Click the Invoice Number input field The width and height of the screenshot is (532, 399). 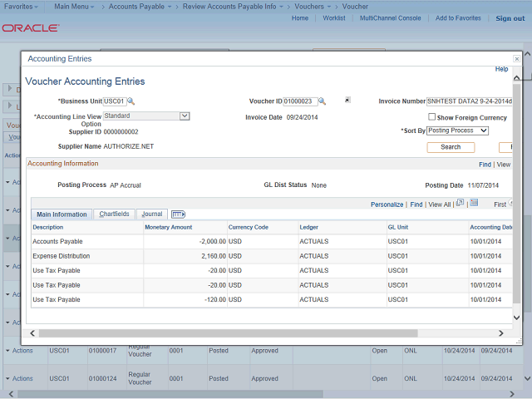[x=470, y=101]
